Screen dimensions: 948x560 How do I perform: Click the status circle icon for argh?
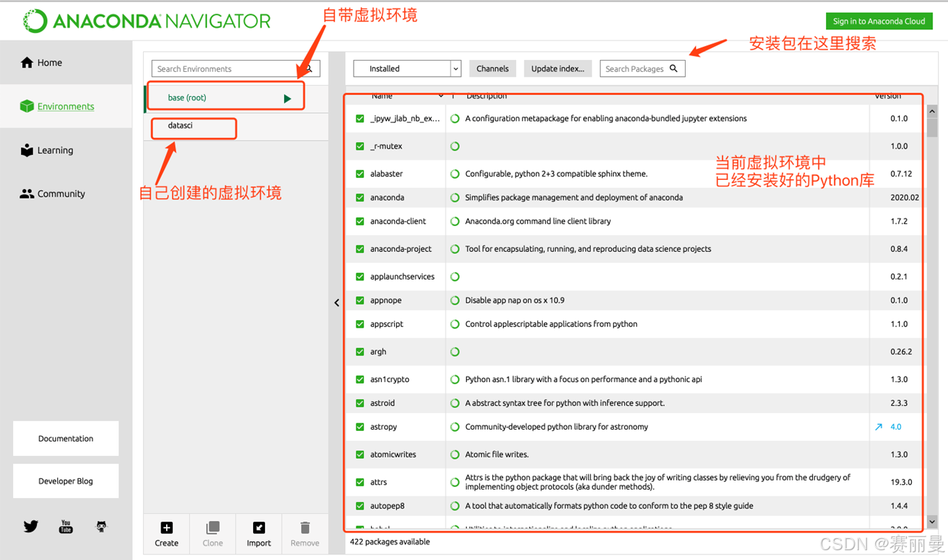click(455, 352)
